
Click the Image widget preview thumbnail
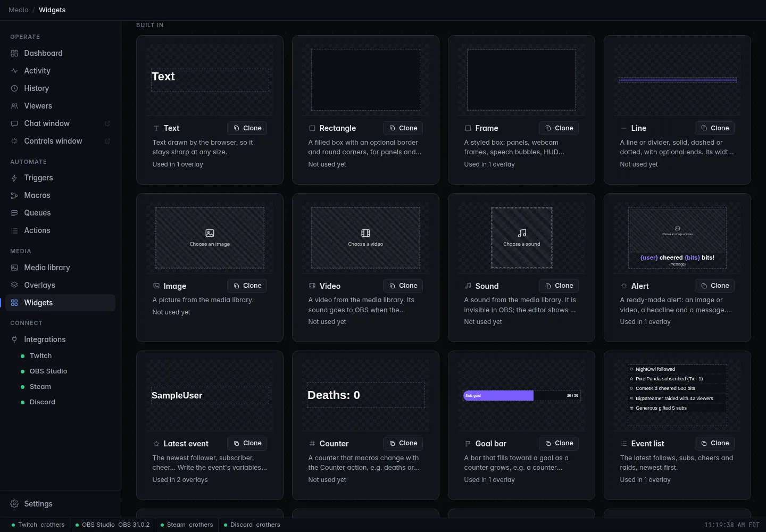(x=210, y=238)
